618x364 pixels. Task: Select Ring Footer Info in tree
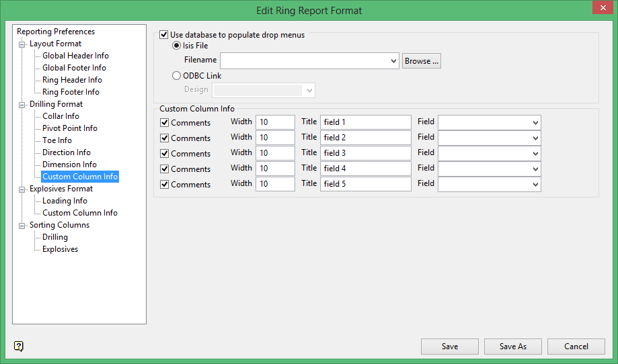click(x=71, y=92)
